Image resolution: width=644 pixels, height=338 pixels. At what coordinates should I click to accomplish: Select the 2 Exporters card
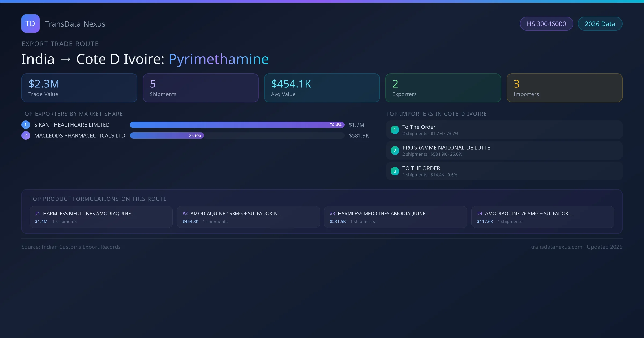[443, 88]
